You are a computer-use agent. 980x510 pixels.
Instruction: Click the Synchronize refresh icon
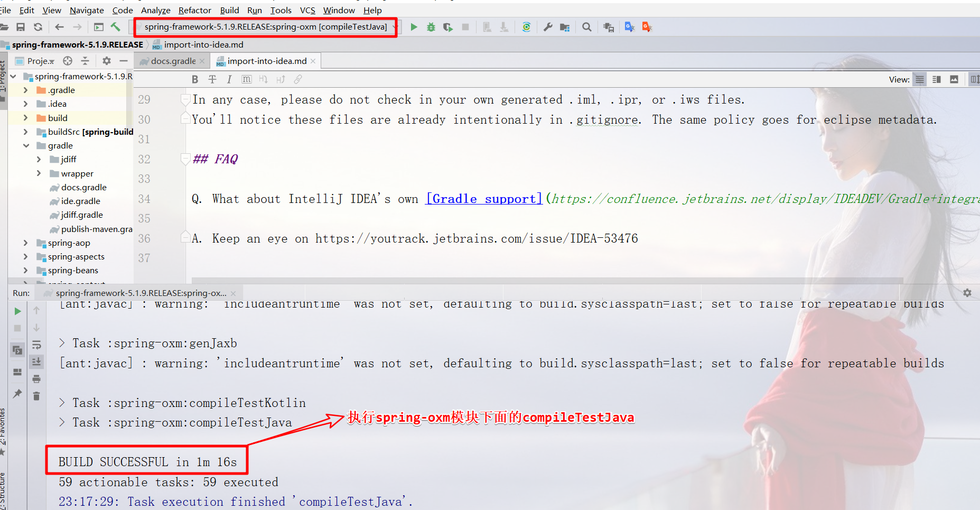pyautogui.click(x=38, y=27)
